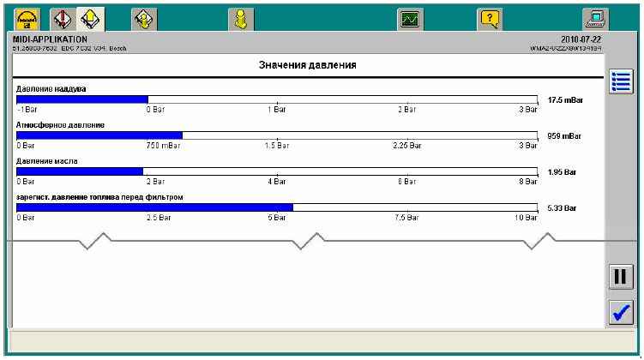Screen dimensions: 644x360
Task: Select the red exclamation fault memory icon
Action: click(x=63, y=20)
